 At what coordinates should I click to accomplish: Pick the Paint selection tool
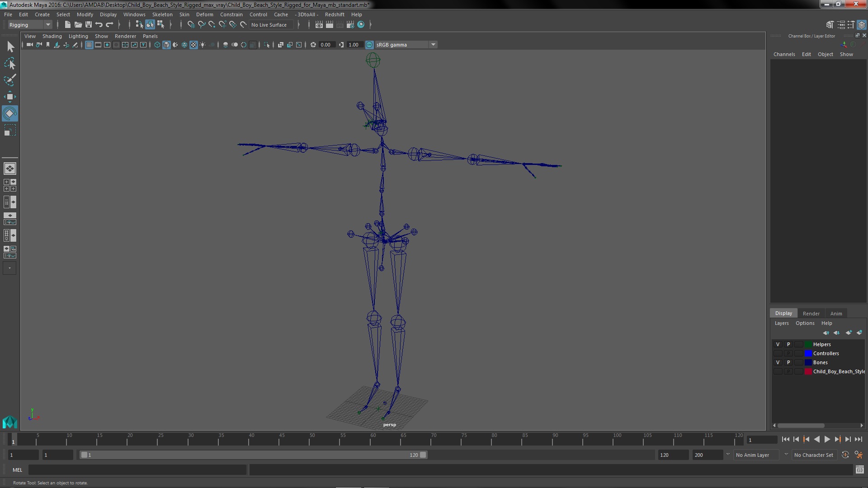(9, 80)
